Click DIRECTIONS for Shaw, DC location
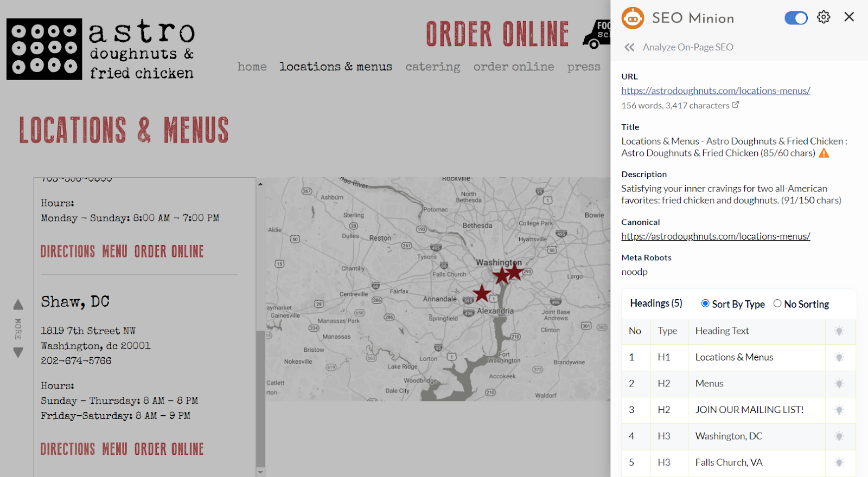868x477 pixels. [68, 449]
